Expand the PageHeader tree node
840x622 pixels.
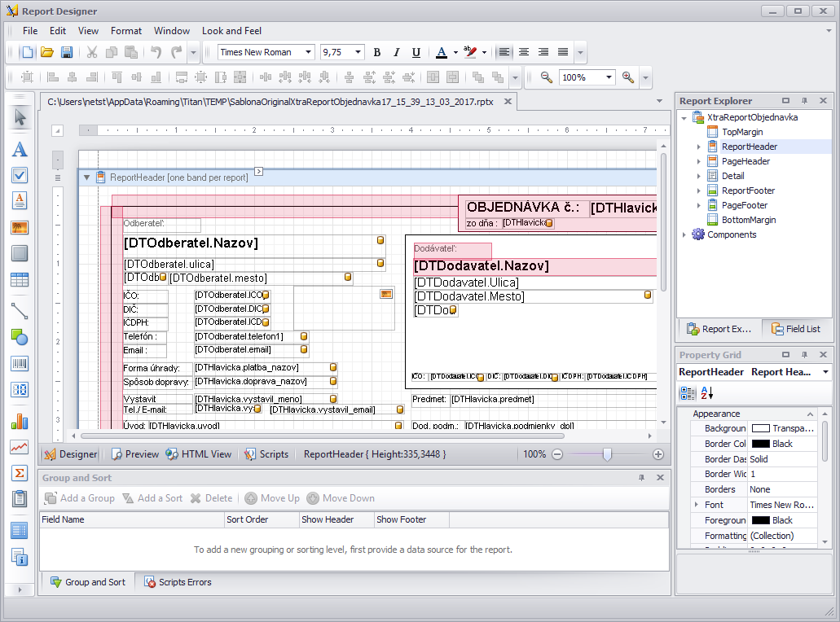(x=698, y=161)
